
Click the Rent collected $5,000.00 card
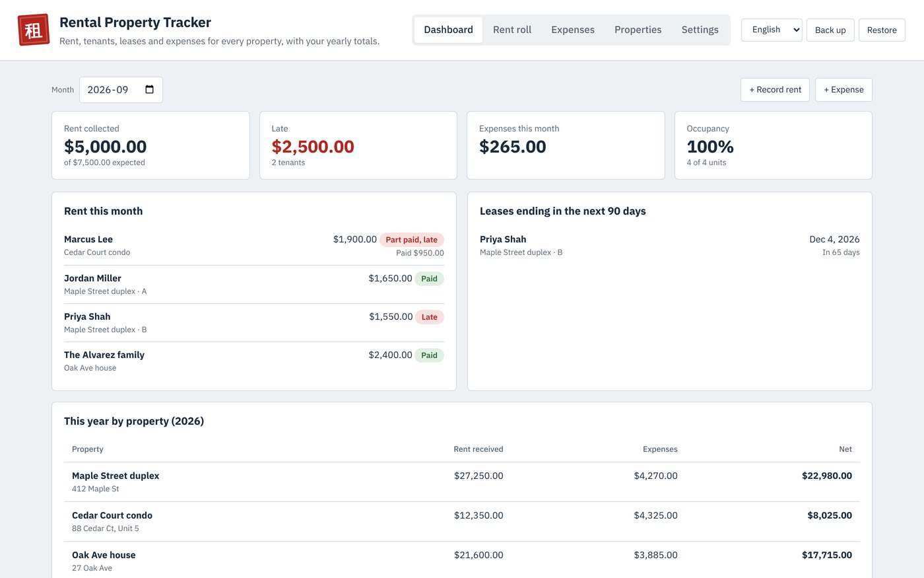point(150,145)
